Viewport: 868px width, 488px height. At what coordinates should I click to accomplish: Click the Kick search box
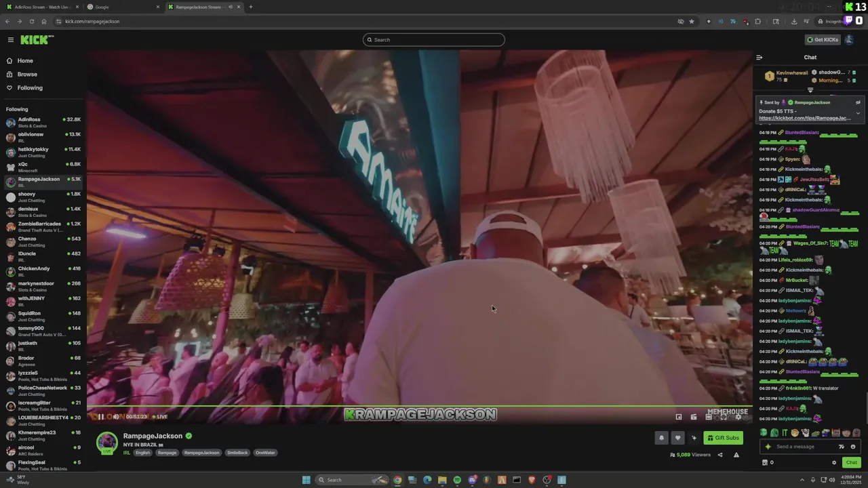(x=434, y=40)
